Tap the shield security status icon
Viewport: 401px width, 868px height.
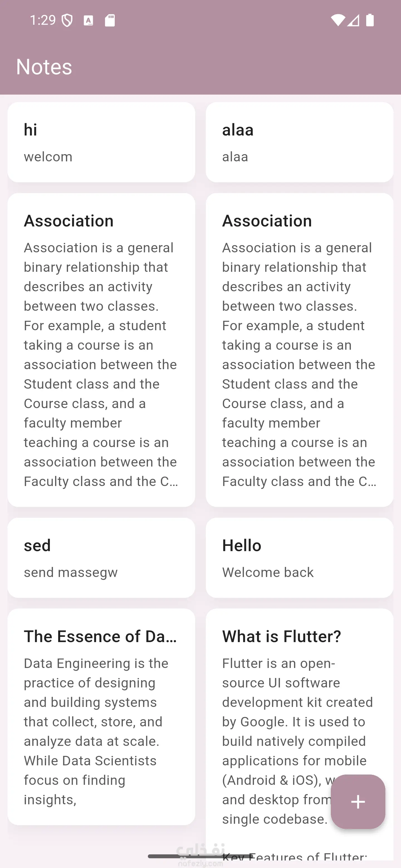(x=67, y=21)
